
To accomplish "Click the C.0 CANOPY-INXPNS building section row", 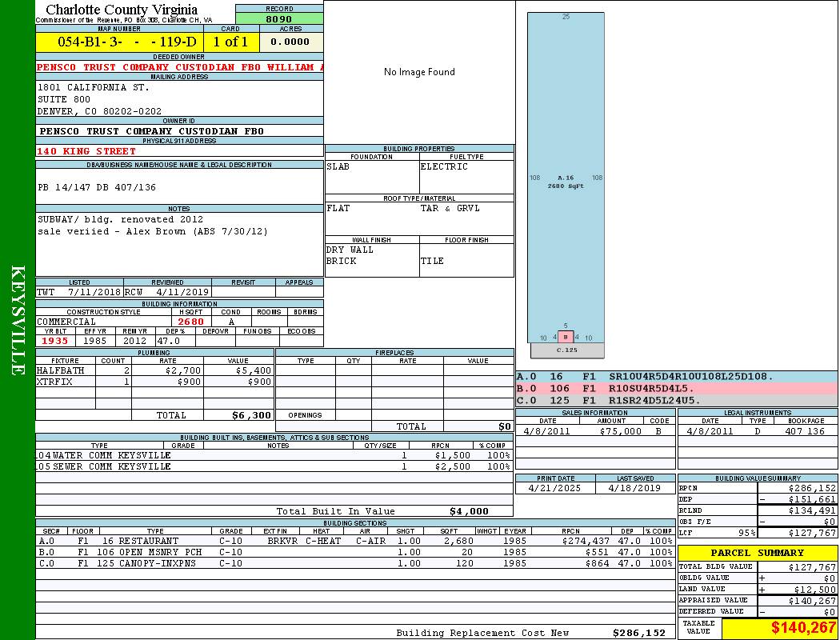I will point(354,563).
